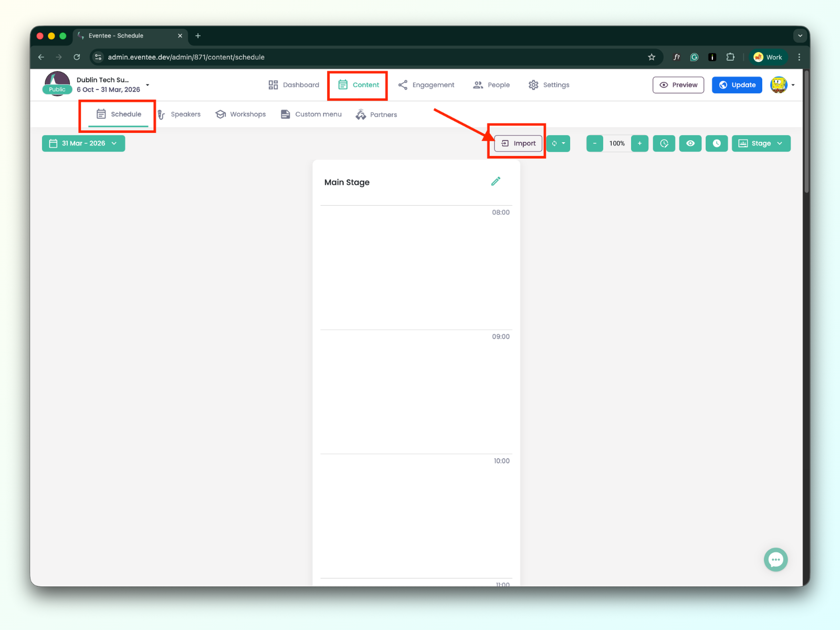Open the Content section

(359, 85)
